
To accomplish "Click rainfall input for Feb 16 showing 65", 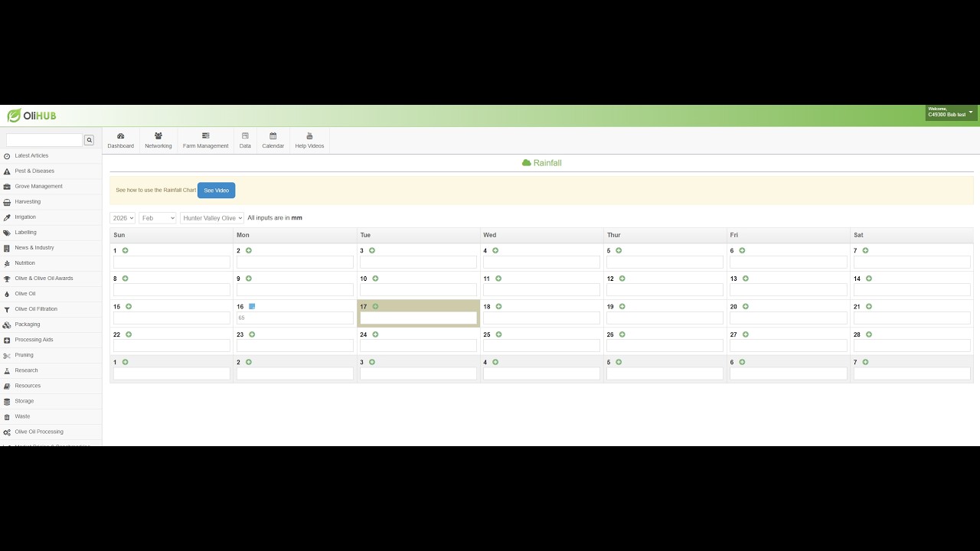I will (x=295, y=318).
